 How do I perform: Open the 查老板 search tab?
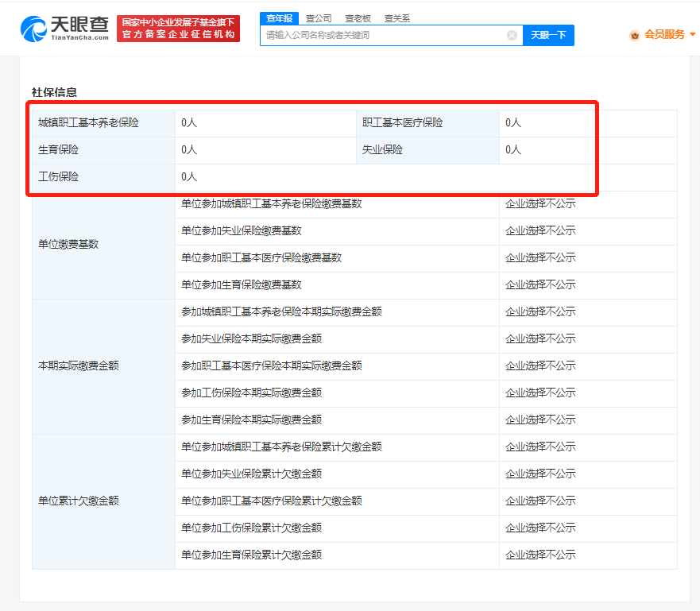(358, 18)
